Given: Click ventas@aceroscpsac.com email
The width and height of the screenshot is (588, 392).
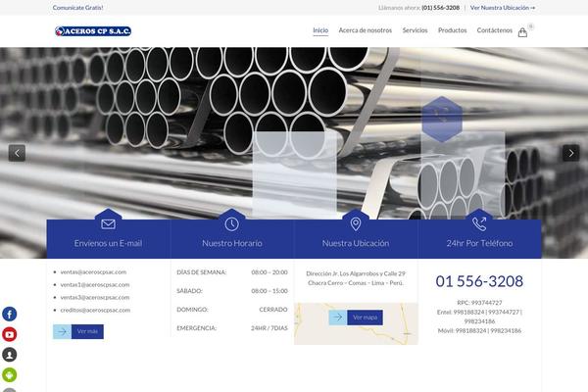Looking at the screenshot, I should 93,272.
